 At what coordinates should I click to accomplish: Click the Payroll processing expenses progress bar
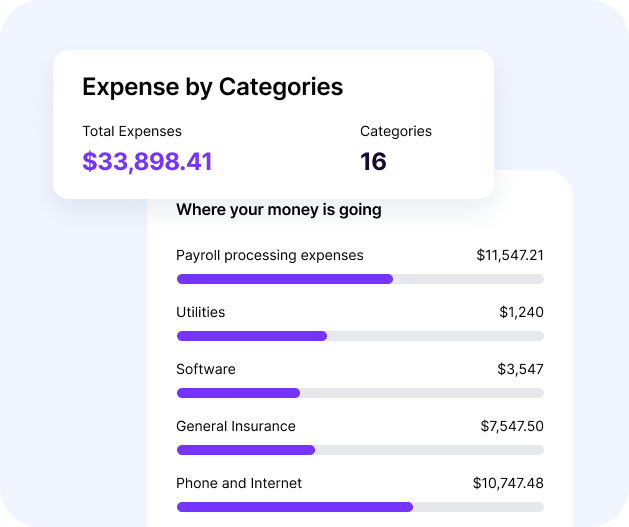tap(360, 279)
